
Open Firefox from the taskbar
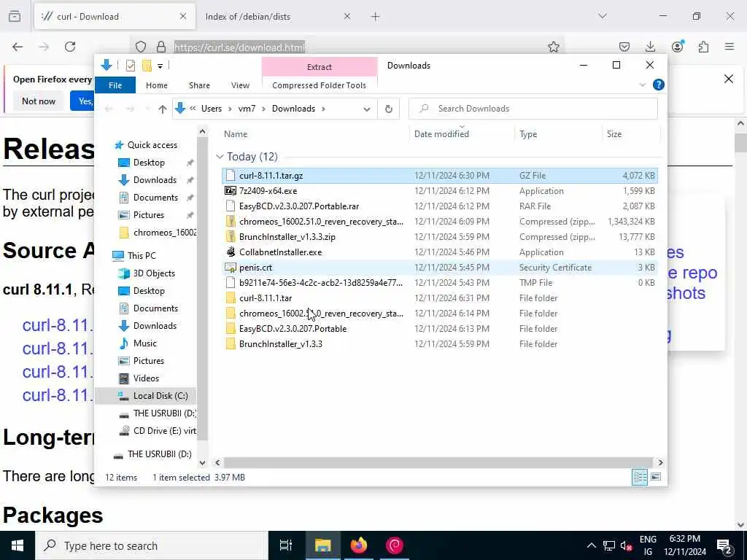click(x=359, y=545)
